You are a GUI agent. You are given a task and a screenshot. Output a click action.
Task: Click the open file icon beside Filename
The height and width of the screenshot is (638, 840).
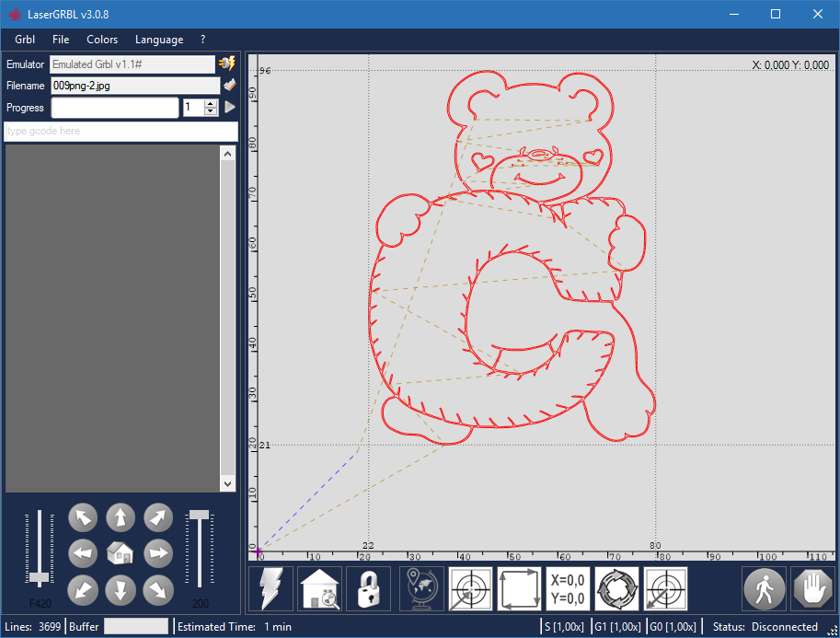pos(230,86)
